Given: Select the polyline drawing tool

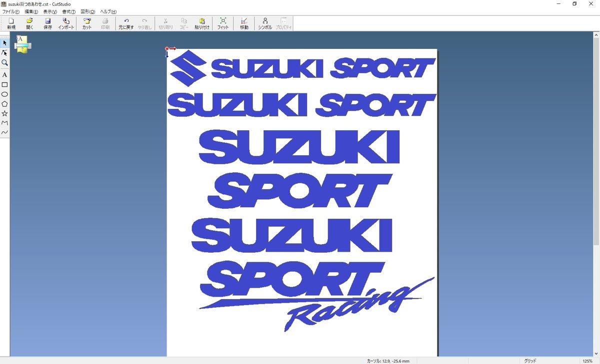Looking at the screenshot, I should click(x=4, y=123).
